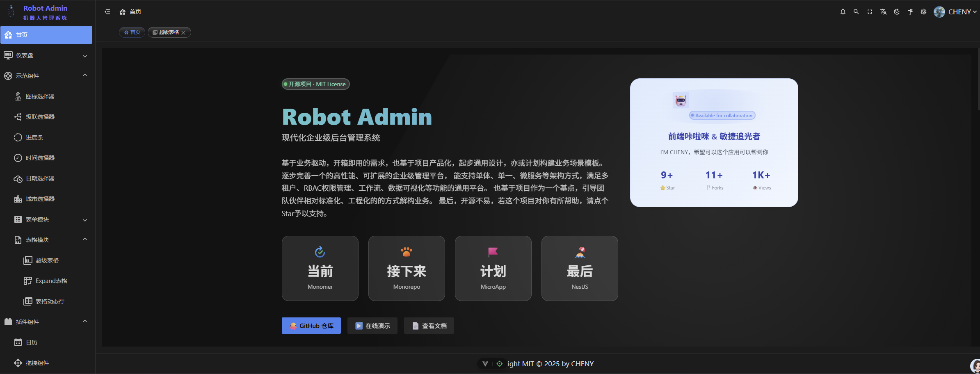980x374 pixels.
Task: Open the settings gear icon in header
Action: (923, 12)
